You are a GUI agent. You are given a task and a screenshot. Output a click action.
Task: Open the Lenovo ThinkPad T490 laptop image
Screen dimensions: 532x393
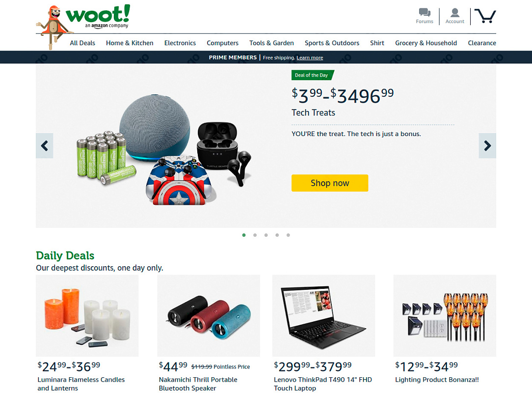(324, 316)
